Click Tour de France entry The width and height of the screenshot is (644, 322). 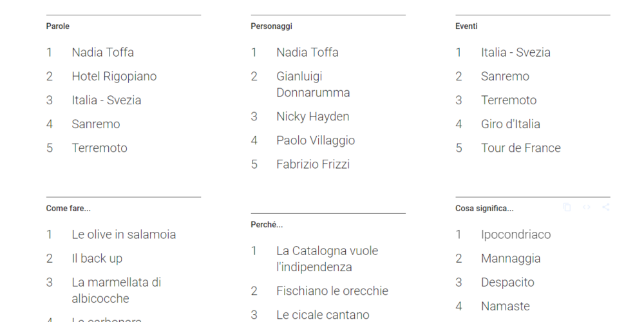tap(521, 148)
